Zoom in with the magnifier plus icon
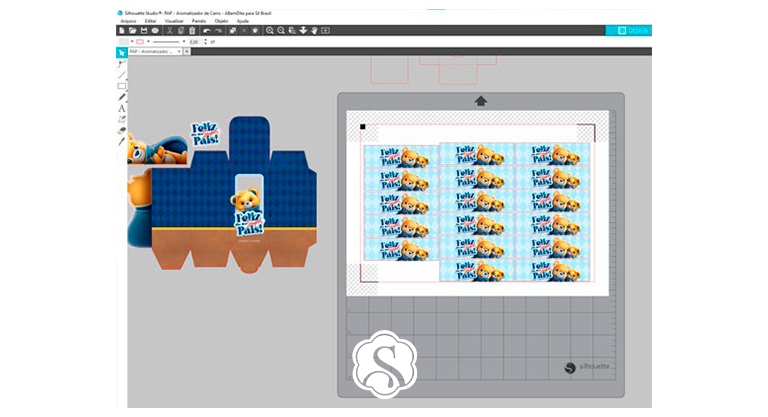This screenshot has width=768, height=417. point(269,30)
